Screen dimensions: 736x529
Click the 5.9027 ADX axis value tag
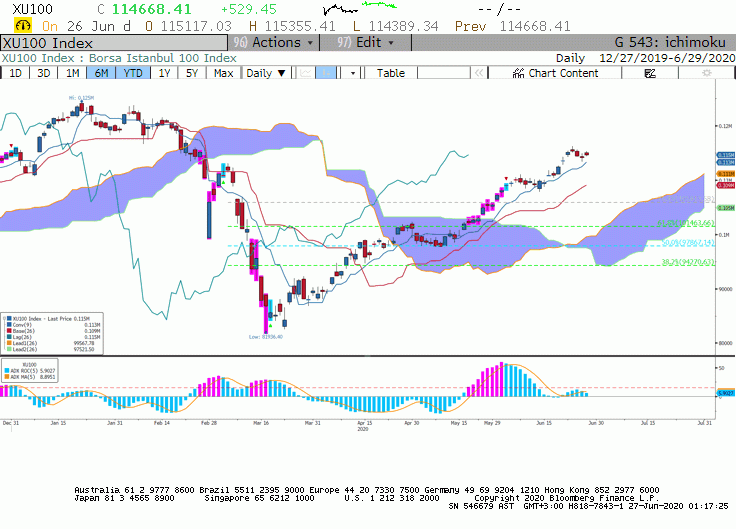(x=726, y=393)
